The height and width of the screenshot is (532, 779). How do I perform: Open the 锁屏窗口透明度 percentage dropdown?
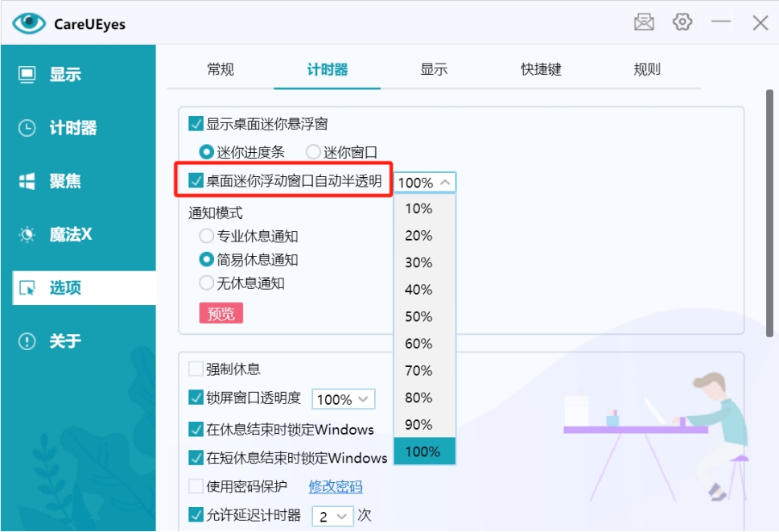[362, 398]
